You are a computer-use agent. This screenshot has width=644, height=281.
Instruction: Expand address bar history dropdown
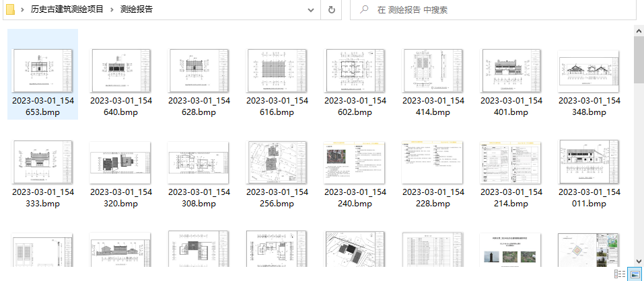[x=310, y=10]
